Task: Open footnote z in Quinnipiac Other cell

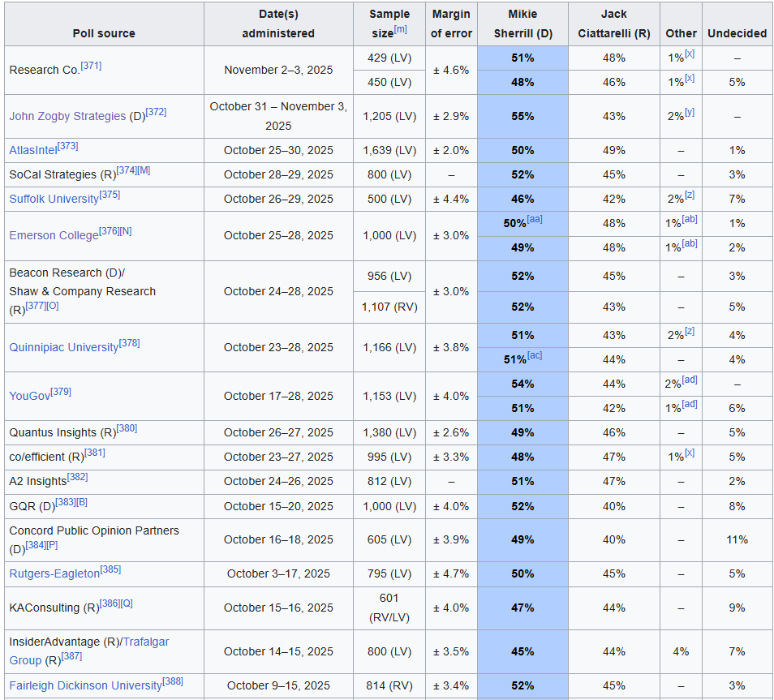Action: (x=690, y=331)
